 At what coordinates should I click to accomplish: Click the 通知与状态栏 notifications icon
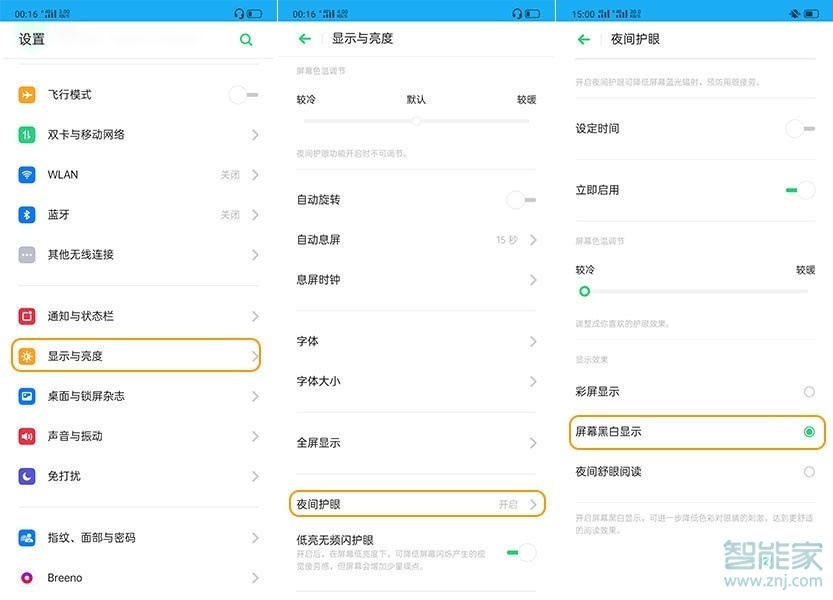[27, 316]
